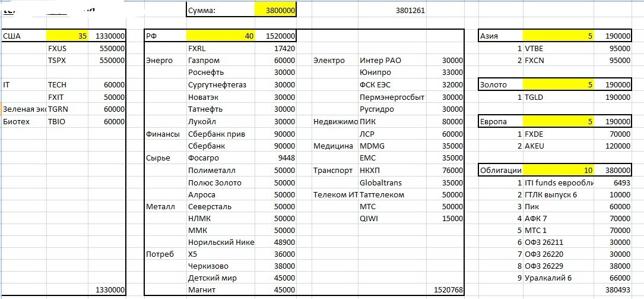Select the QIWI cell
Viewport: 644px width, 299px height.
point(392,218)
